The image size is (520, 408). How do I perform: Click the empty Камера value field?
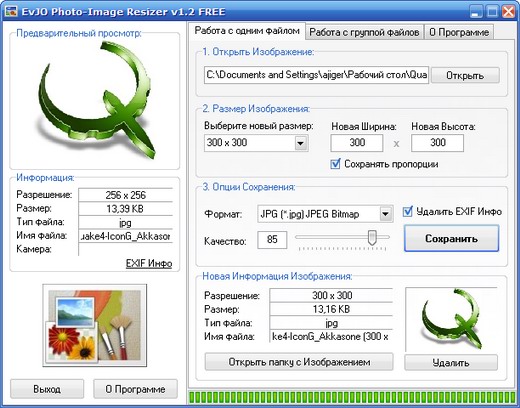(126, 249)
